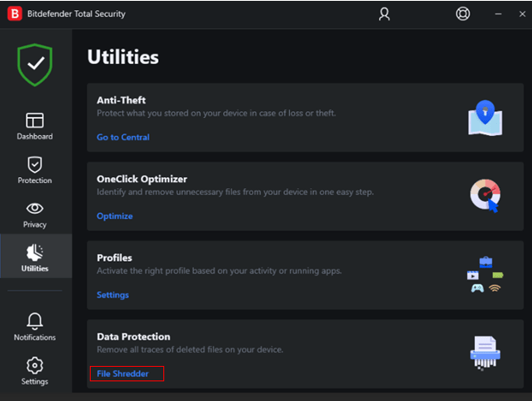Open the Notifications label in sidebar

34,338
